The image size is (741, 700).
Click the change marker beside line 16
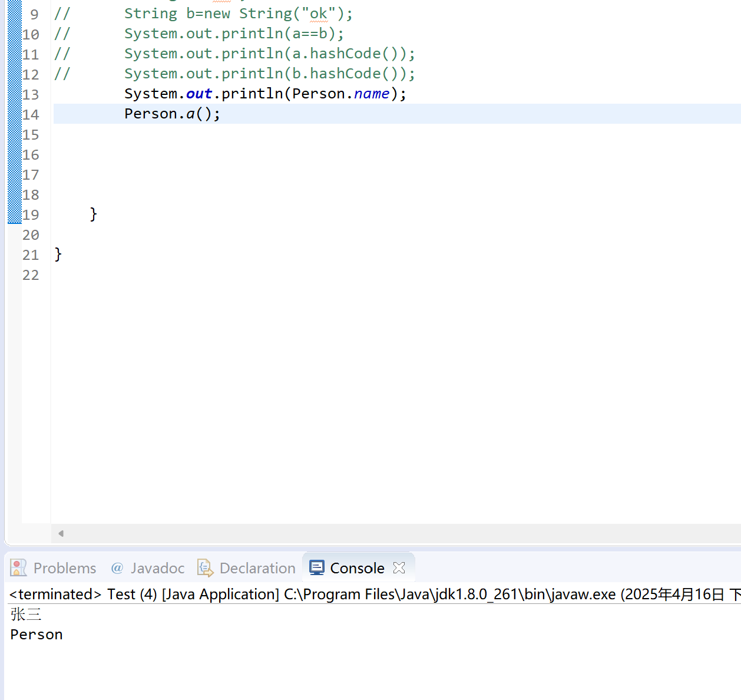[15, 154]
